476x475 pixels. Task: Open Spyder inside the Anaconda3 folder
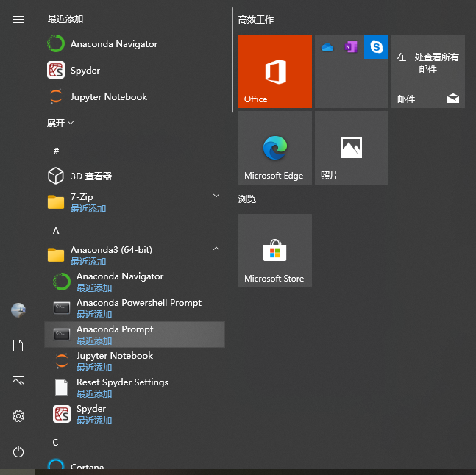click(135, 414)
